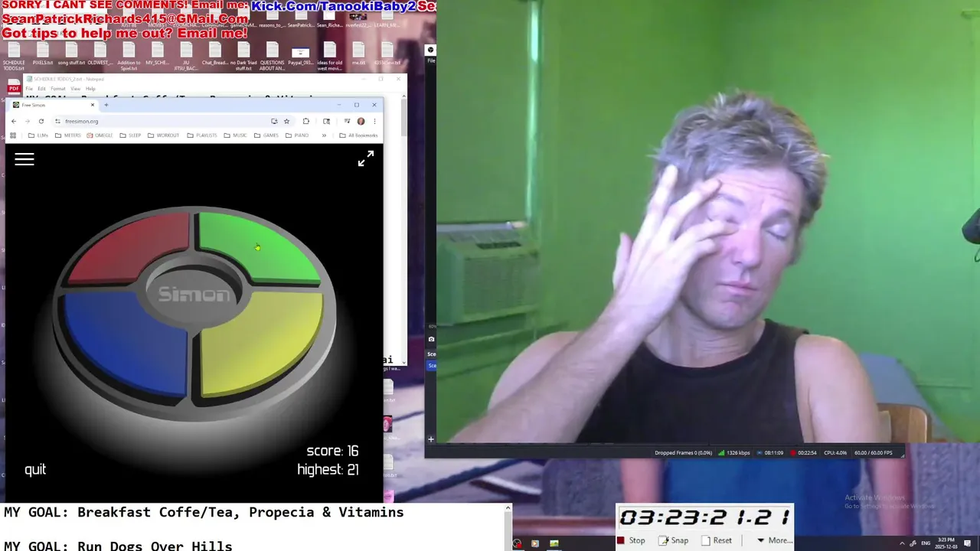Screen dimensions: 980x551
Task: Open the PIANO bookmark folder
Action: (297, 135)
